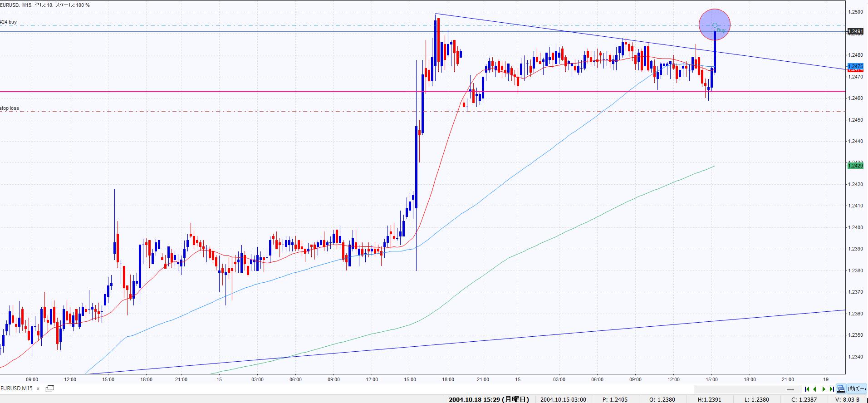
Task: Step chart forward with right green arrow
Action: (x=824, y=389)
